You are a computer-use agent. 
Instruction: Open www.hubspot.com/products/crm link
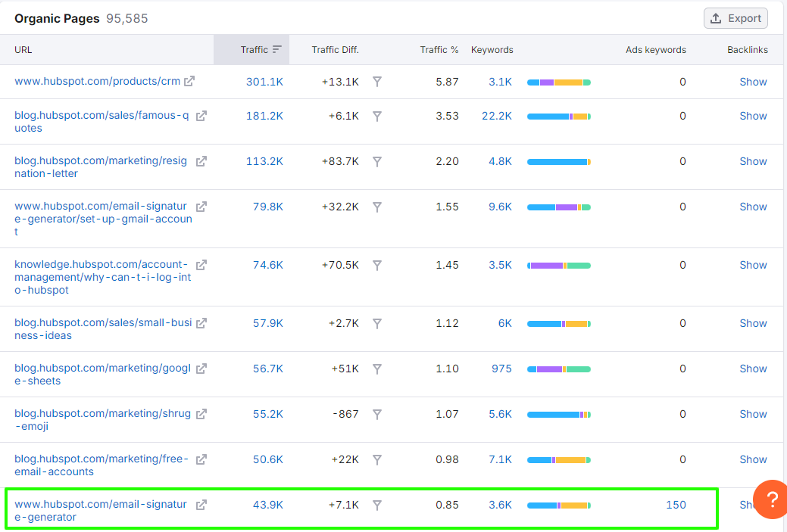[x=98, y=81]
